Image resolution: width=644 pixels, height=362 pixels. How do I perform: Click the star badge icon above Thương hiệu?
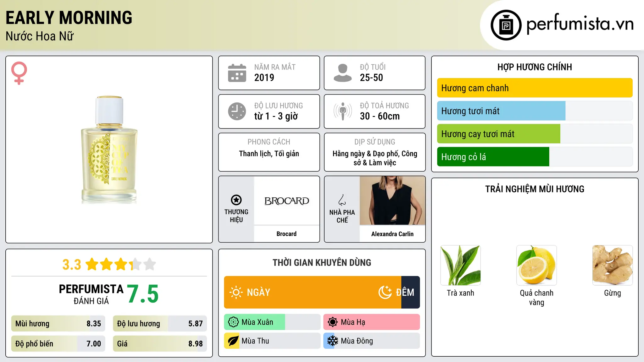pos(236,200)
